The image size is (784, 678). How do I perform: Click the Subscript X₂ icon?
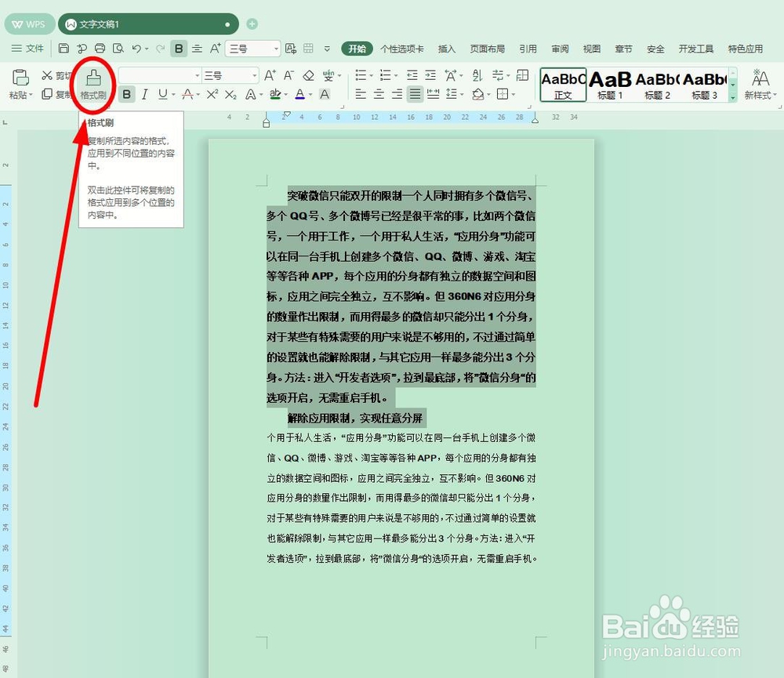[230, 95]
